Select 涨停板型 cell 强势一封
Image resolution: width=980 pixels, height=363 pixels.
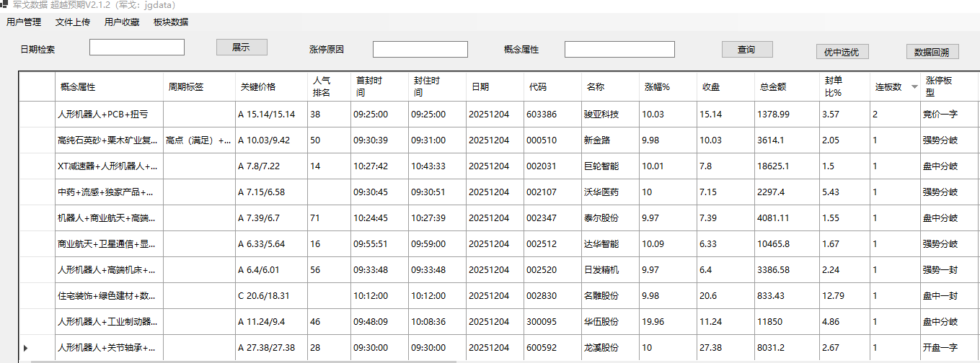pyautogui.click(x=950, y=270)
